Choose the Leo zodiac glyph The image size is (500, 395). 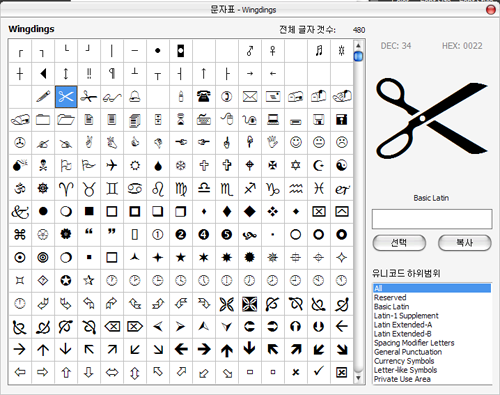click(158, 189)
